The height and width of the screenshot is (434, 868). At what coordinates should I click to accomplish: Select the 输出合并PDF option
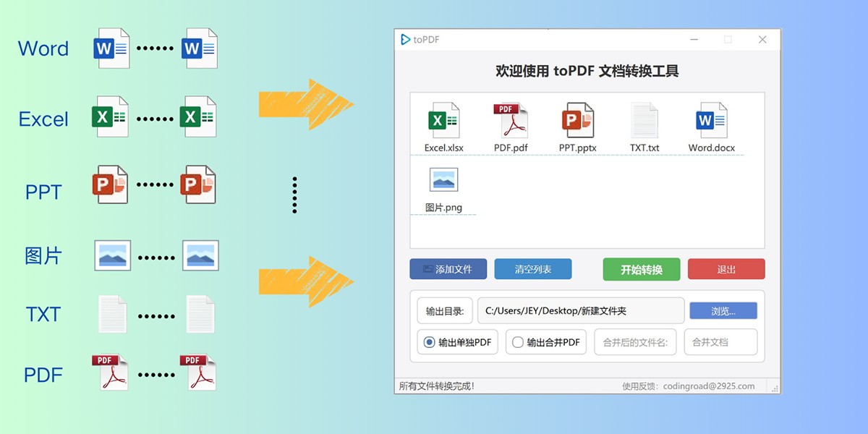(x=545, y=342)
